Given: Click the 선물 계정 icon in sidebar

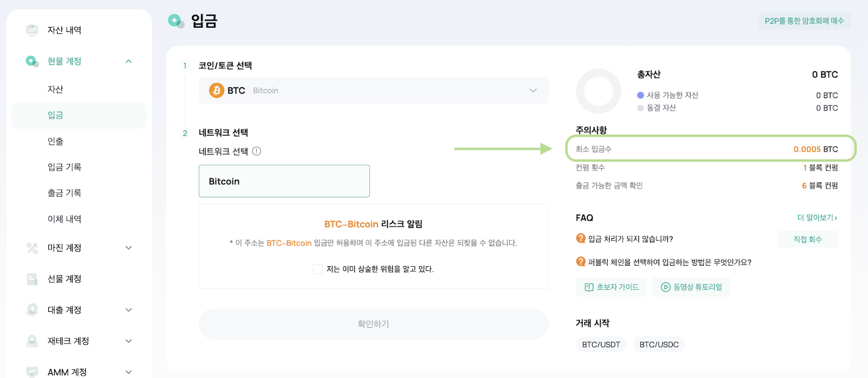Looking at the screenshot, I should [x=32, y=279].
